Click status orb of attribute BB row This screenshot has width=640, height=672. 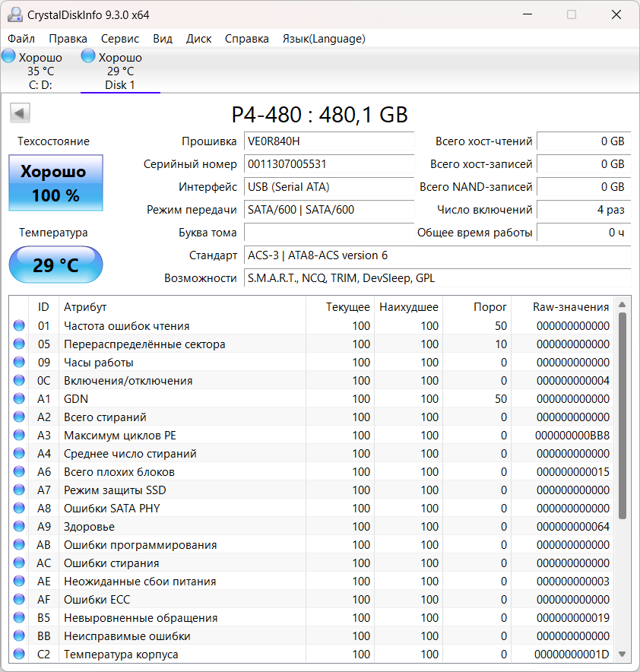coord(19,636)
